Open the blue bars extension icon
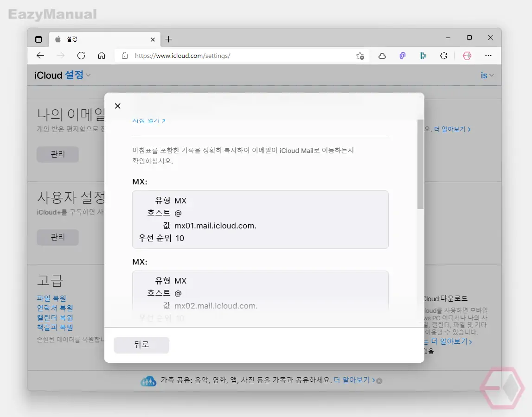Viewport: 532px width, 417px height. [x=423, y=56]
